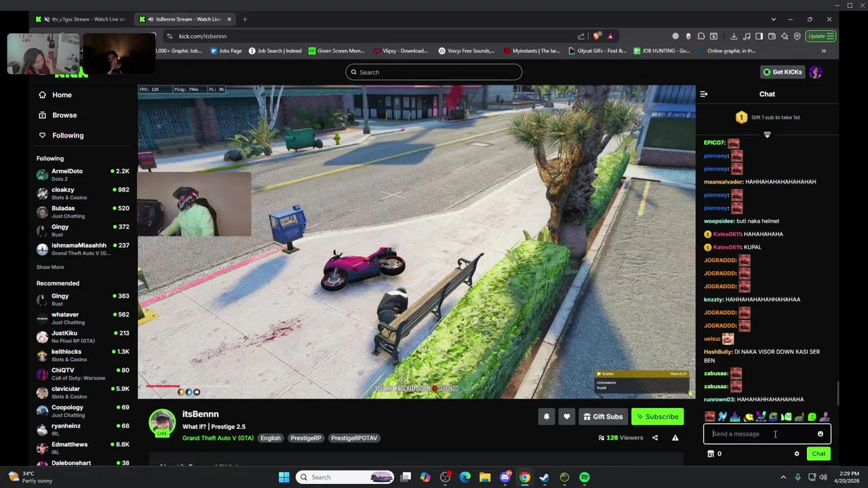
Task: Open browser downloads icon
Action: [734, 36]
